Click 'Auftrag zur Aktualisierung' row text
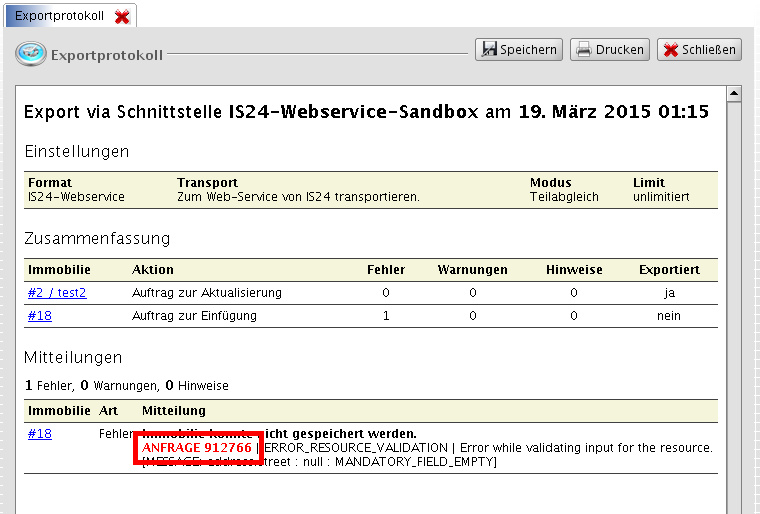Image resolution: width=760 pixels, height=514 pixels. [207, 293]
